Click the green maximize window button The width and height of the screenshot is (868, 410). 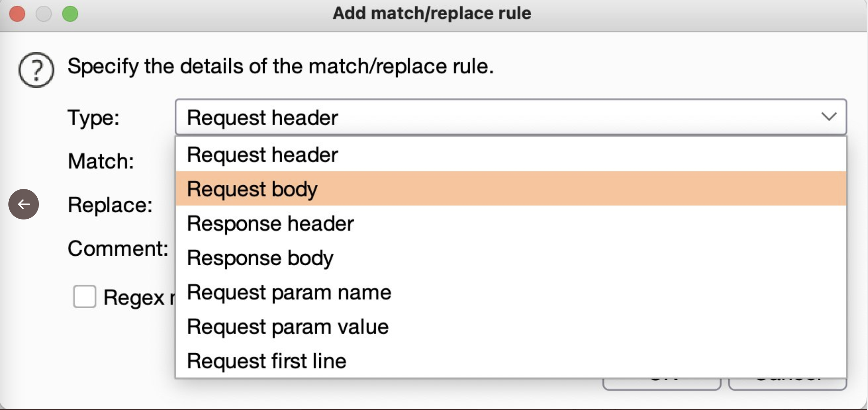(x=70, y=14)
